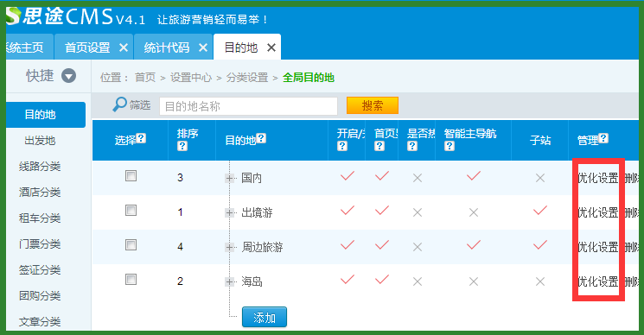The width and height of the screenshot is (644, 335).
Task: Select the checkbox for 海岛 row
Action: point(131,279)
